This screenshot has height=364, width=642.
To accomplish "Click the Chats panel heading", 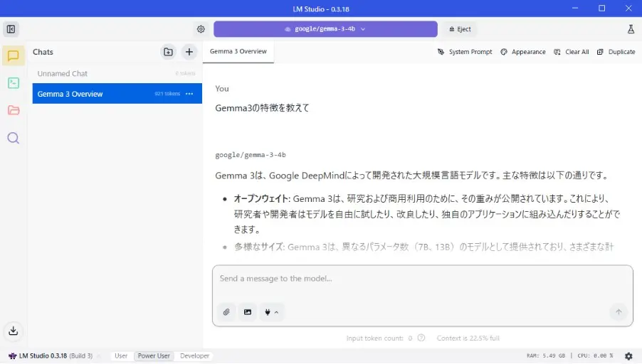I will click(x=43, y=52).
